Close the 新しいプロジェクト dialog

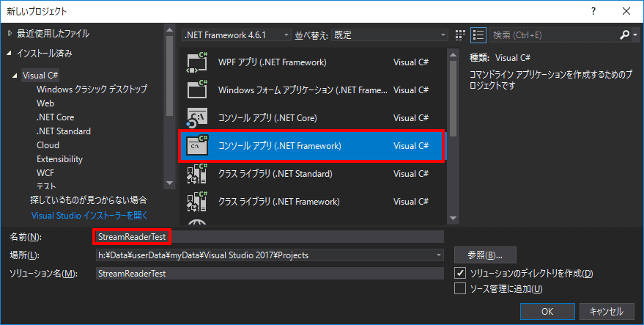click(x=626, y=11)
